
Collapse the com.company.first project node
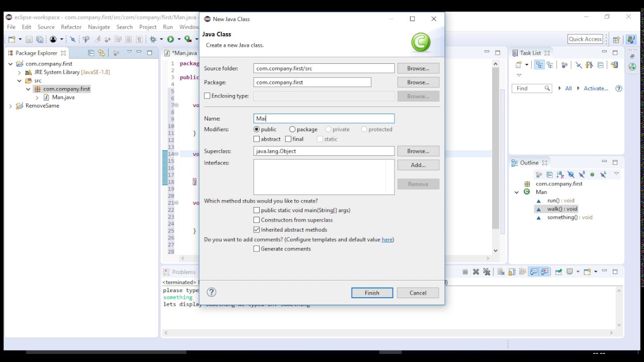(11, 64)
